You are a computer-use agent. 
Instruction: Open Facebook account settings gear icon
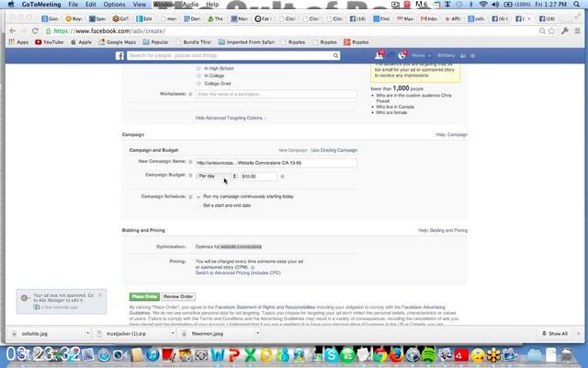click(x=473, y=55)
